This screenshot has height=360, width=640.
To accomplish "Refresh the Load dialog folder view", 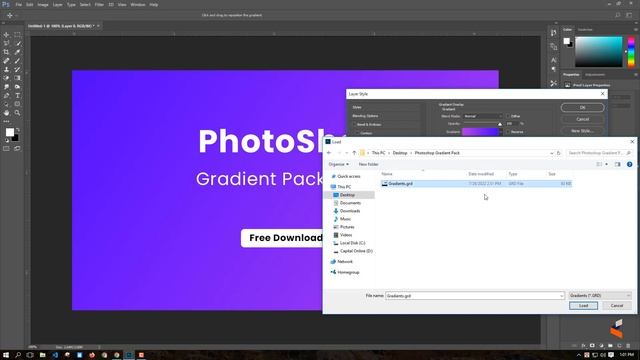I will pos(559,153).
